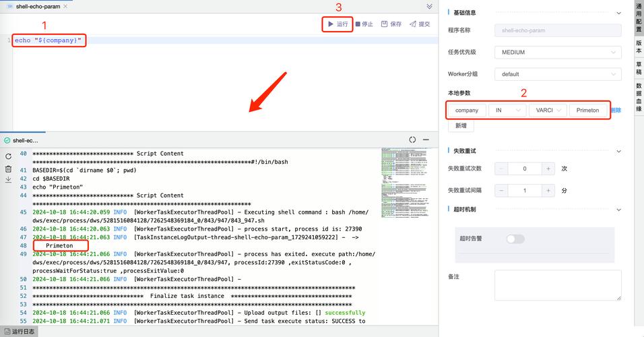Screen dimensions: 644x337
Task: Click the 保存 (Save) icon button
Action: 391,24
